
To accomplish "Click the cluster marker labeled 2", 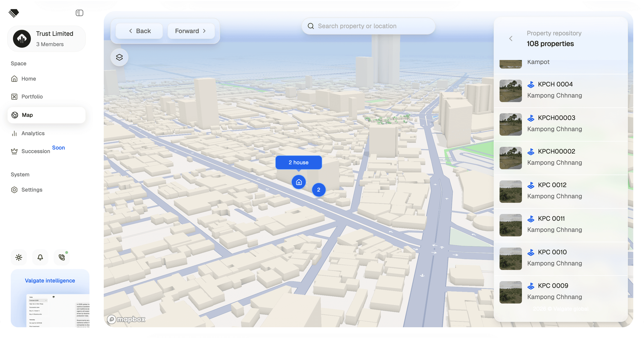I will tap(318, 190).
